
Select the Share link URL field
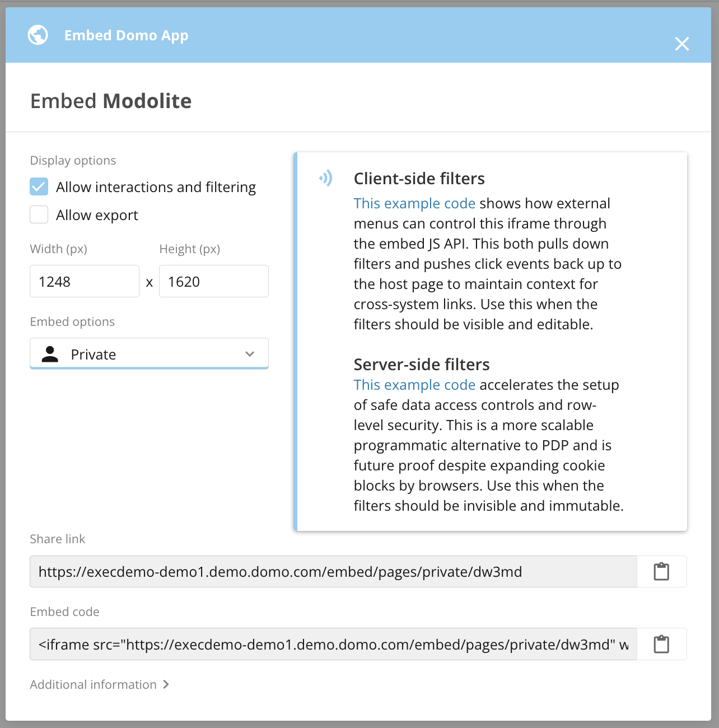tap(333, 571)
